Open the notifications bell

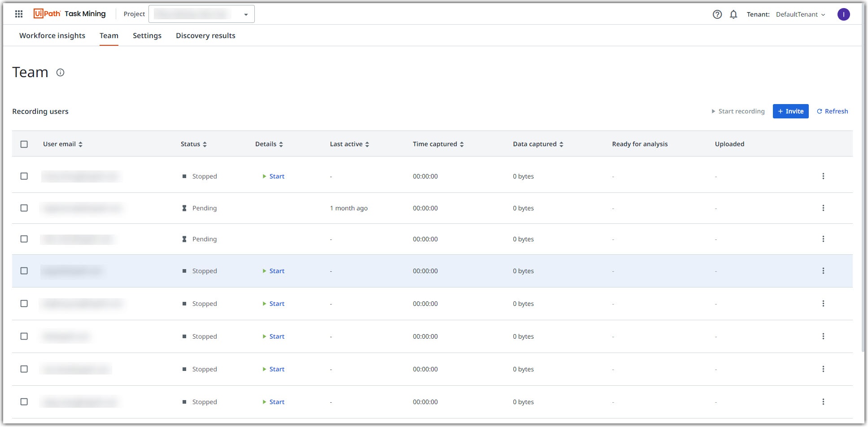pyautogui.click(x=733, y=14)
